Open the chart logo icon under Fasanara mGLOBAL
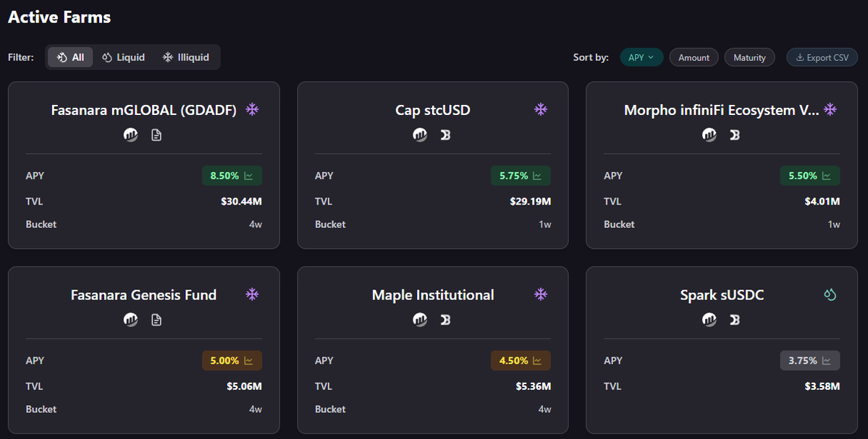The width and height of the screenshot is (868, 439). pos(131,135)
